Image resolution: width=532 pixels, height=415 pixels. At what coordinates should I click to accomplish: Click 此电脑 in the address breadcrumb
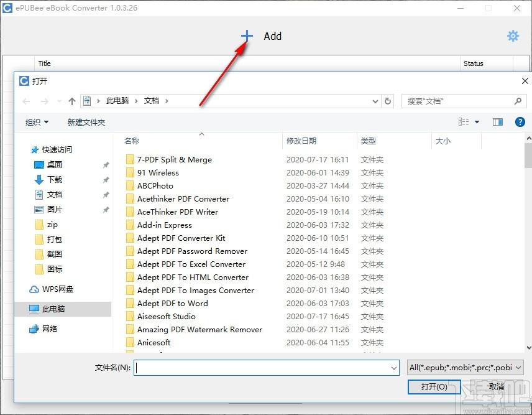[117, 101]
